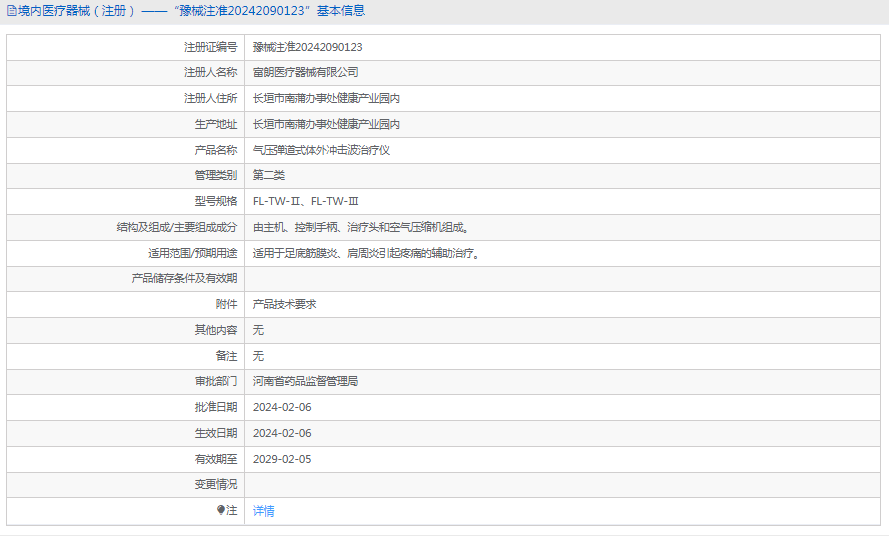Click the 生效日期 label
Viewport: 889px width, 536px height.
216,433
